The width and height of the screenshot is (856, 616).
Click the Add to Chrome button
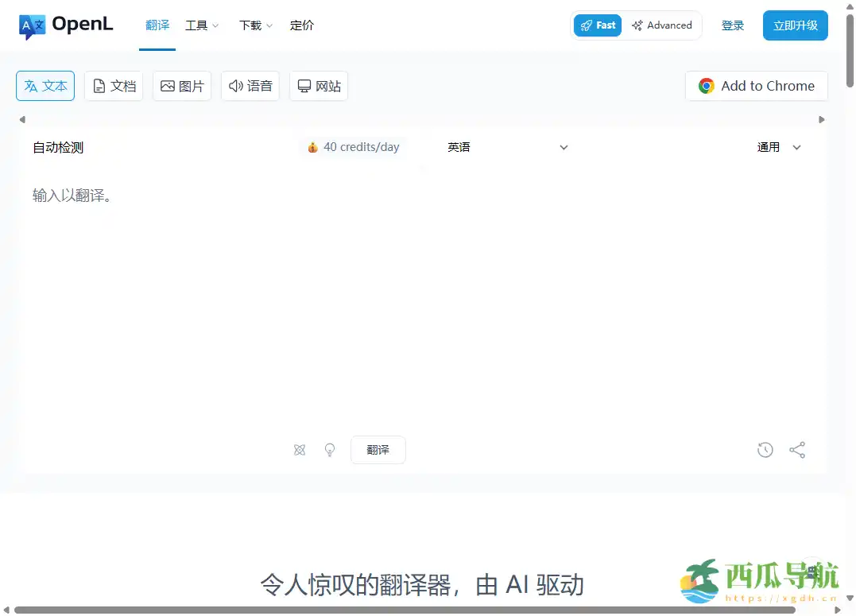click(x=756, y=85)
